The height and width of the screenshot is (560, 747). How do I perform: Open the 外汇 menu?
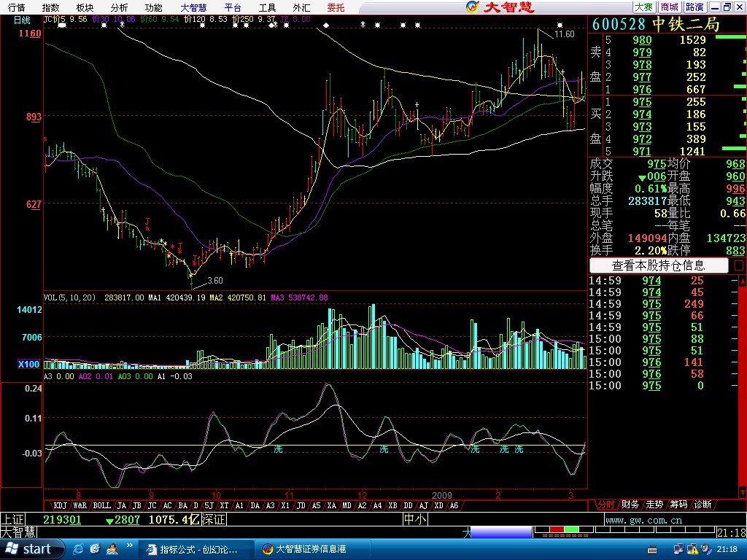pos(301,7)
